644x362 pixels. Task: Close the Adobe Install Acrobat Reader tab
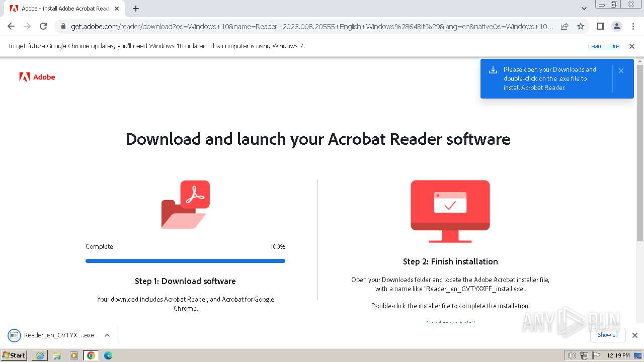tap(117, 9)
